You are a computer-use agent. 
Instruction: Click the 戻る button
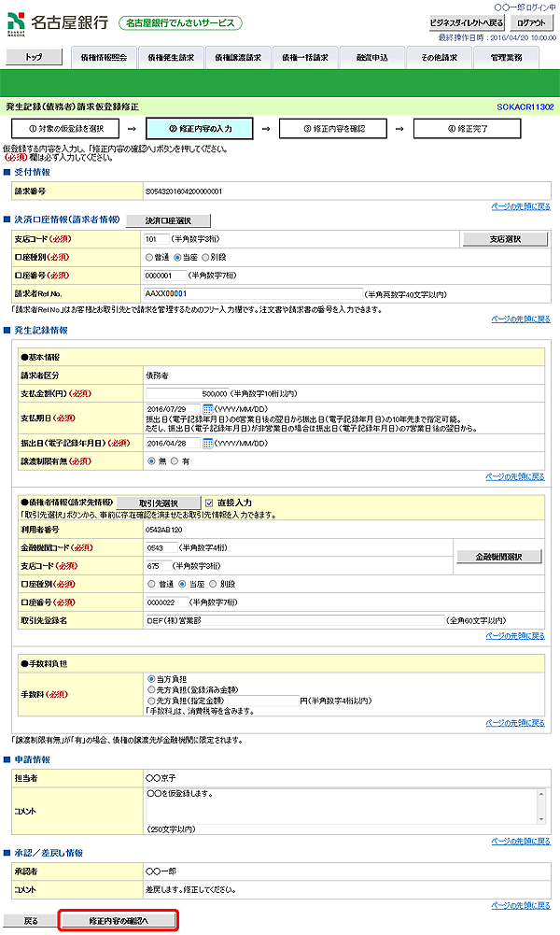click(31, 921)
